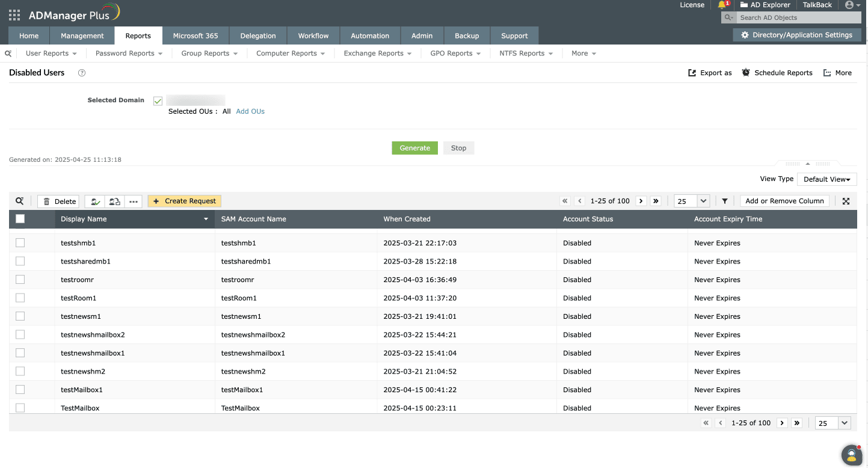Open Schedule Reports
This screenshot has height=468, width=868.
point(777,72)
